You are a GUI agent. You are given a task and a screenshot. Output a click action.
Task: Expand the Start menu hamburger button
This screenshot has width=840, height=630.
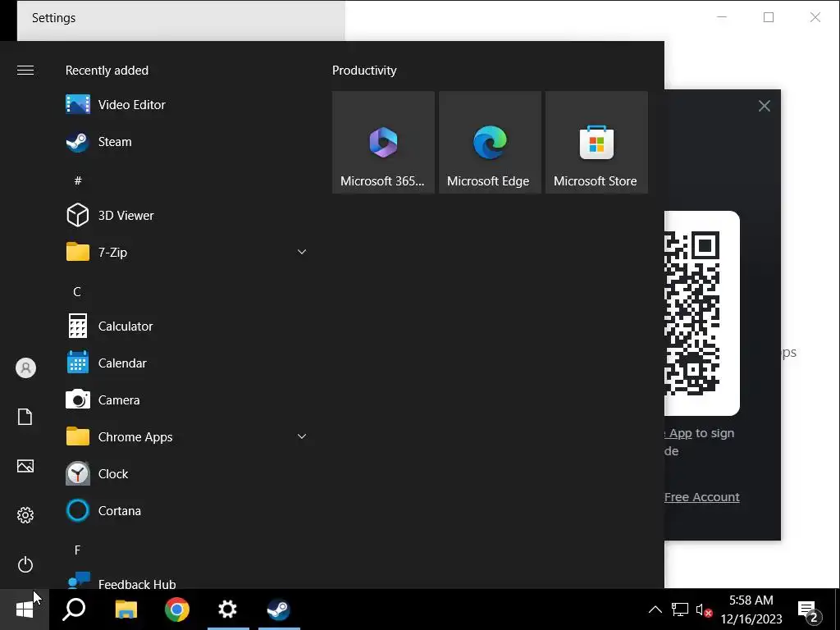[25, 71]
